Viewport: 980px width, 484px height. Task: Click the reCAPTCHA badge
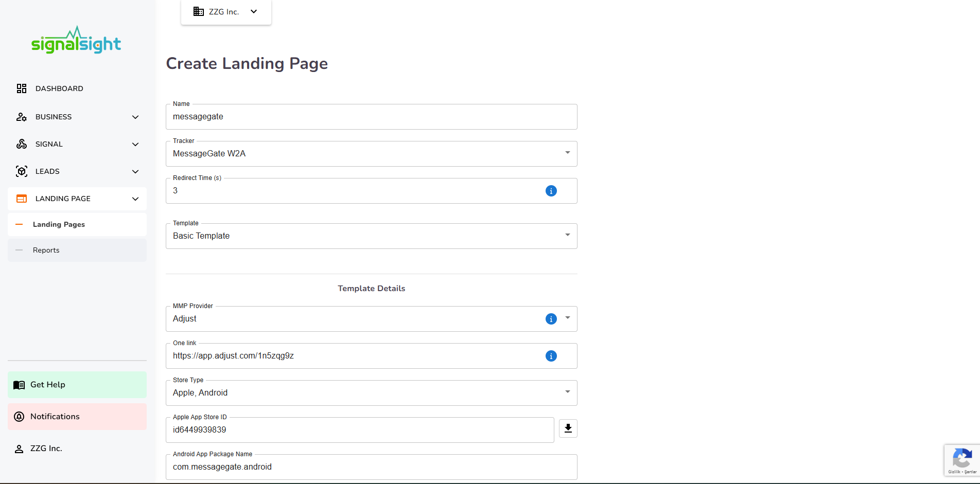click(x=962, y=460)
